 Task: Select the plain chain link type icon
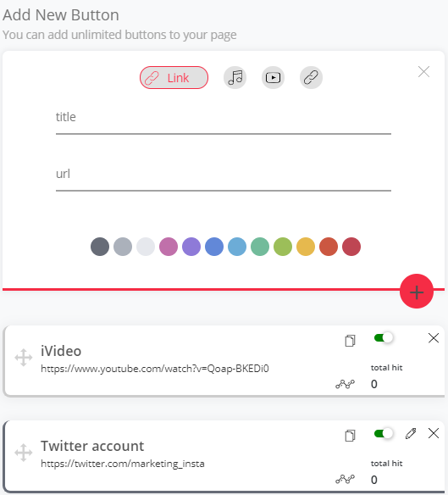pos(311,78)
